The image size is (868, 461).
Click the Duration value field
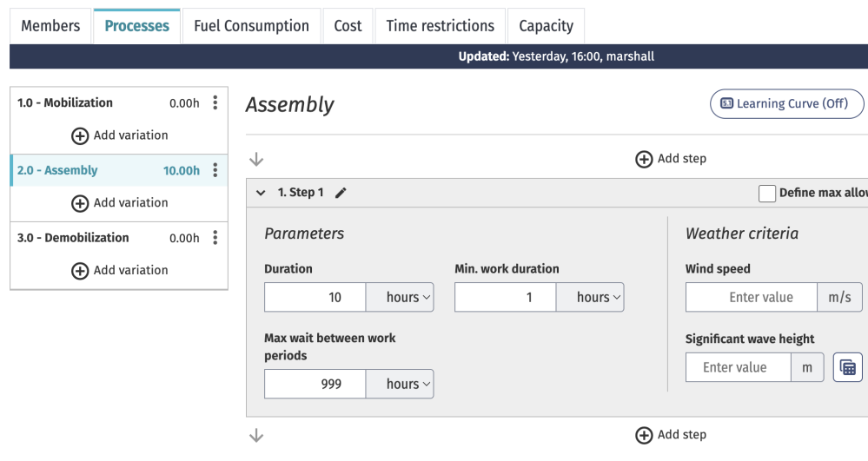(x=315, y=297)
